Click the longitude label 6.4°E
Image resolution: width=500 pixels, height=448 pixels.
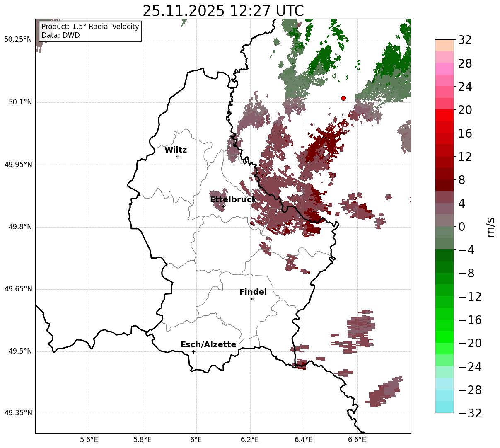coord(304,440)
